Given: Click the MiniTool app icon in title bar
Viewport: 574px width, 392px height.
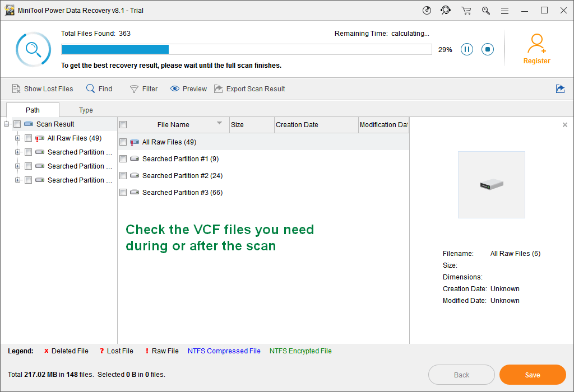Looking at the screenshot, I should pyautogui.click(x=10, y=10).
